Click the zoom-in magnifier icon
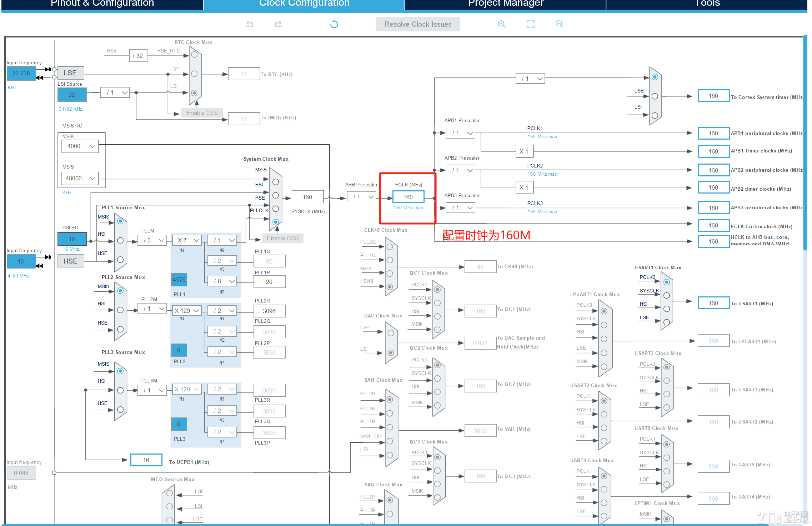Screen dimensions: 812x526 point(501,24)
